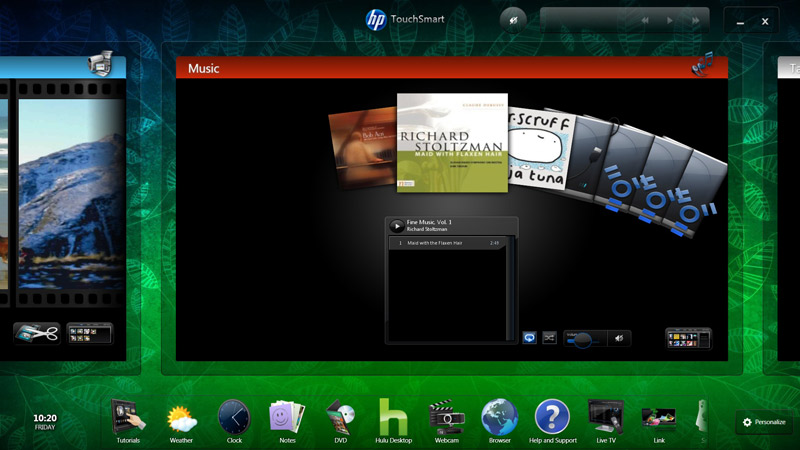Open the Notes app
The image size is (800, 450).
click(287, 421)
